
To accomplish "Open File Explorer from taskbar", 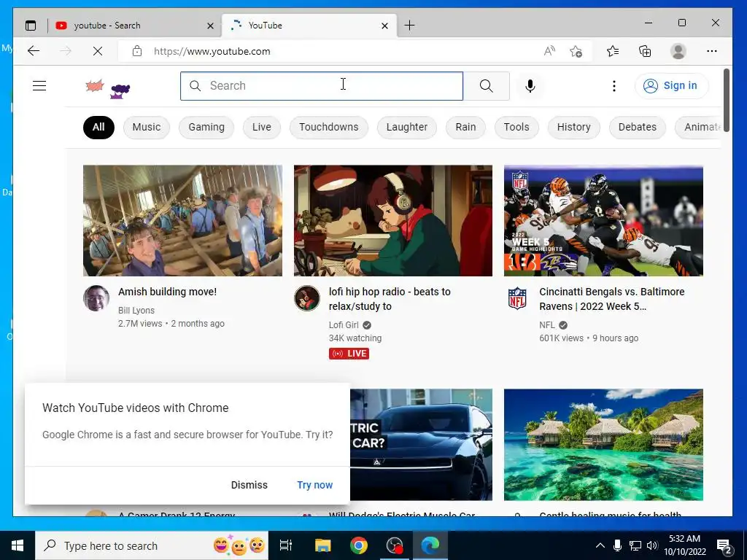I will coord(322,545).
